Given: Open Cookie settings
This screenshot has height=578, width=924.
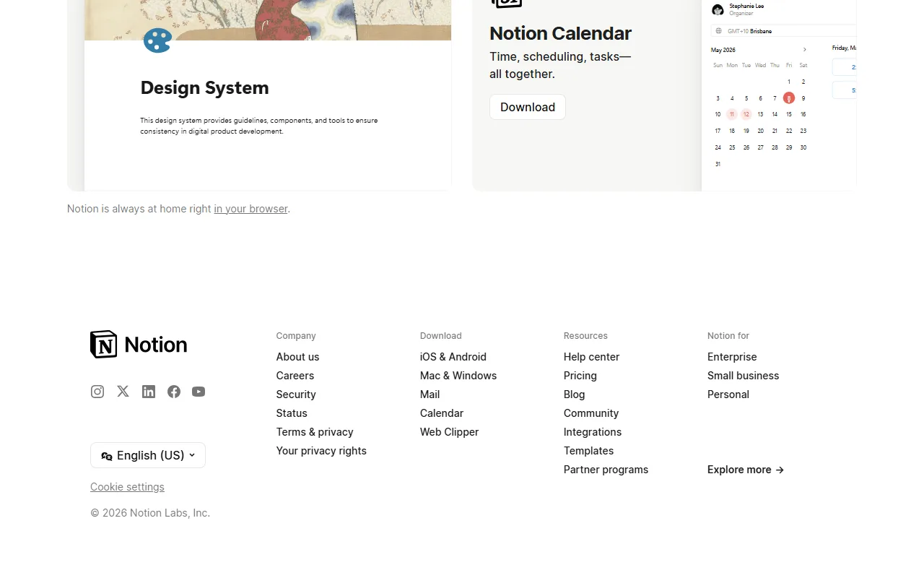Looking at the screenshot, I should point(127,487).
